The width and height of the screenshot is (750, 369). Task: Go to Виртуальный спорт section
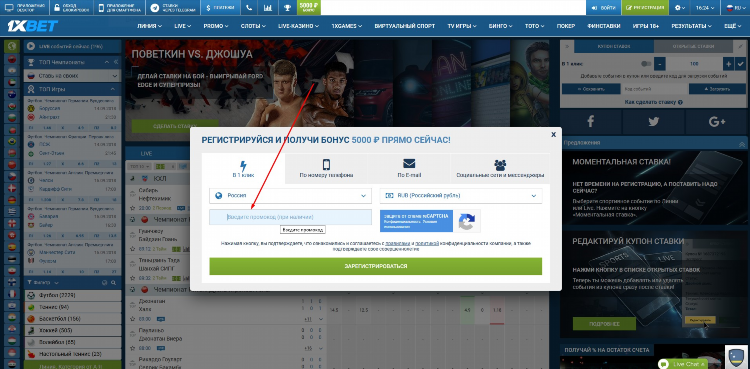coord(405,26)
